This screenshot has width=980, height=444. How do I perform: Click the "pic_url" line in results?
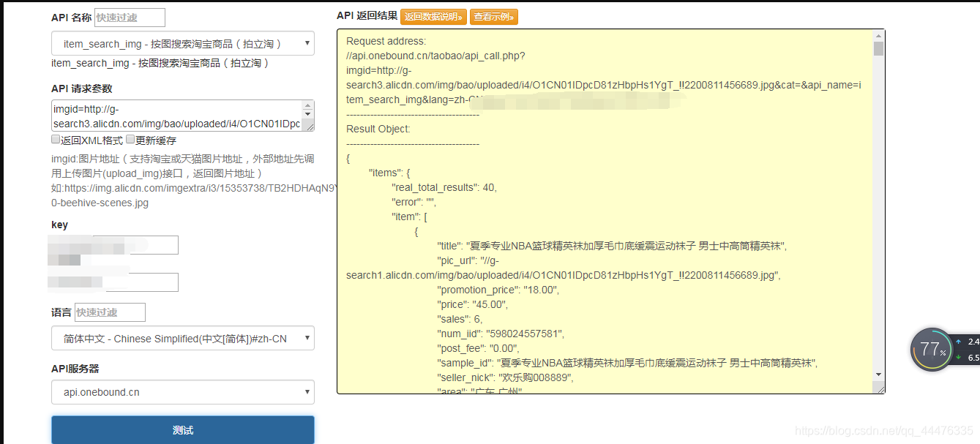pyautogui.click(x=564, y=268)
